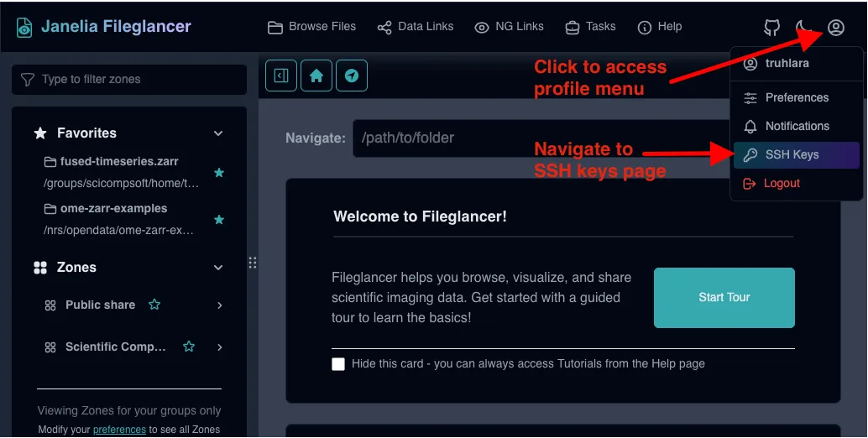The width and height of the screenshot is (868, 438).
Task: Open Preferences from profile menu
Action: pos(797,98)
